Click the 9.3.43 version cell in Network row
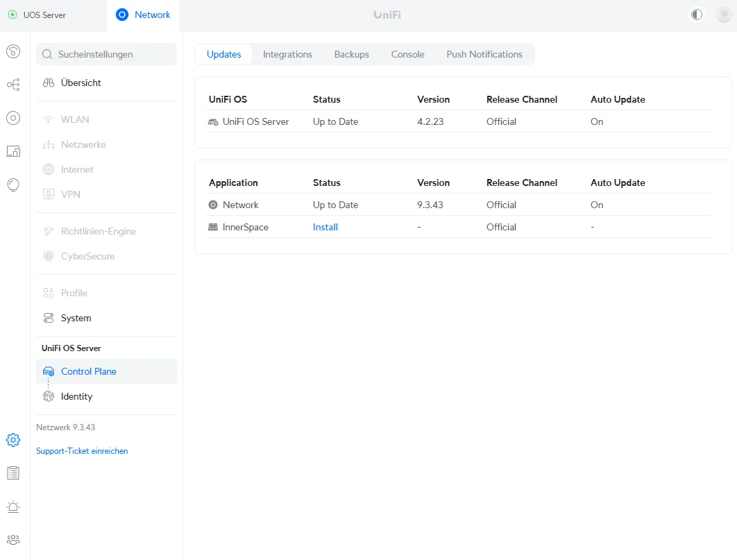The image size is (737, 560). (430, 205)
